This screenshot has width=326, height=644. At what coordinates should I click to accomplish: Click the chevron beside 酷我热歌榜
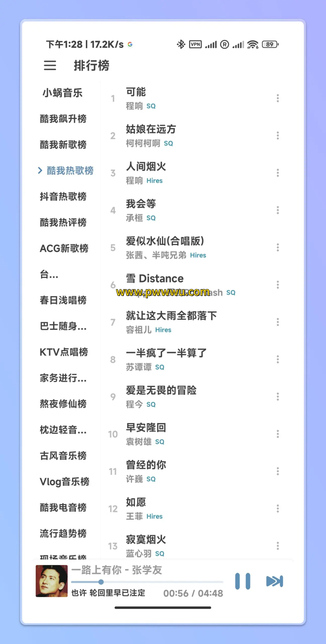tap(40, 171)
